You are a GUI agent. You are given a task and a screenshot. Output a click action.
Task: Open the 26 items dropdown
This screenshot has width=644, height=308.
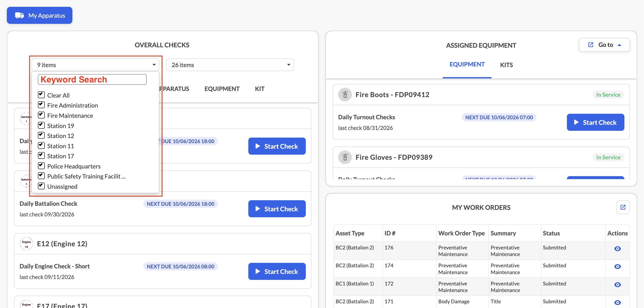click(230, 65)
